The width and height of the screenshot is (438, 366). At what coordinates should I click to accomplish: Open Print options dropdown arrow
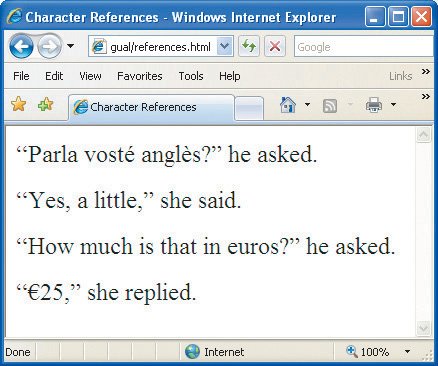[x=393, y=105]
